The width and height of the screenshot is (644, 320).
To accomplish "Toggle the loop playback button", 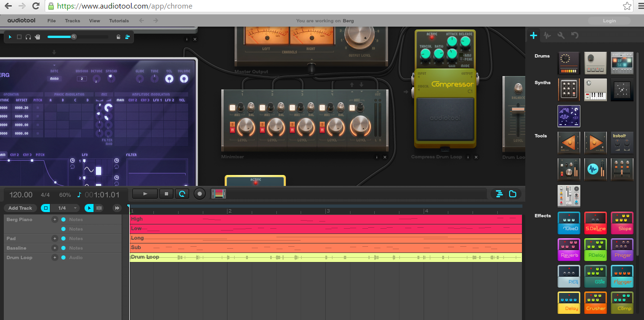I will [x=182, y=194].
